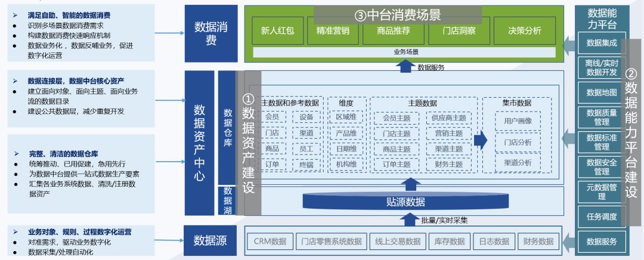Click heading 完整、清洁的数据仓库

pyautogui.click(x=63, y=154)
